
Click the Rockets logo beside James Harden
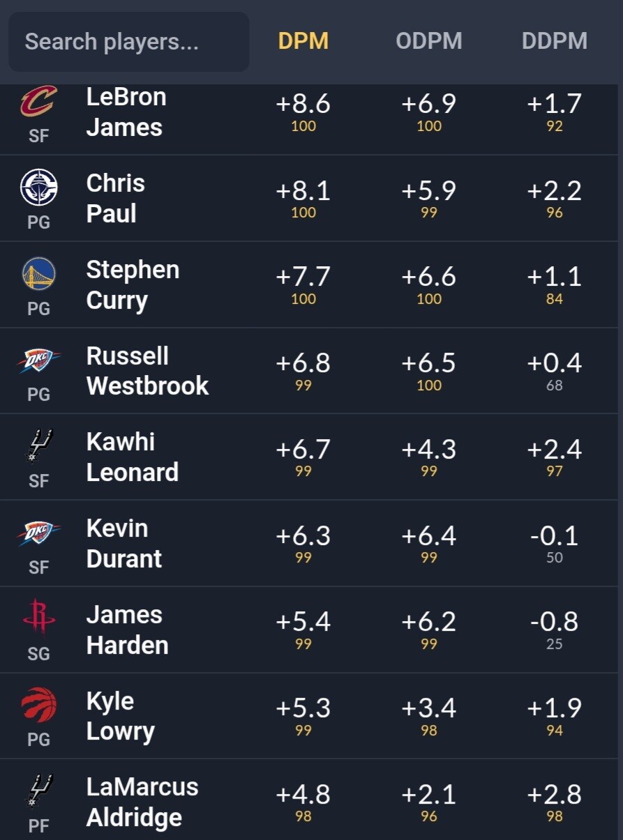[38, 618]
